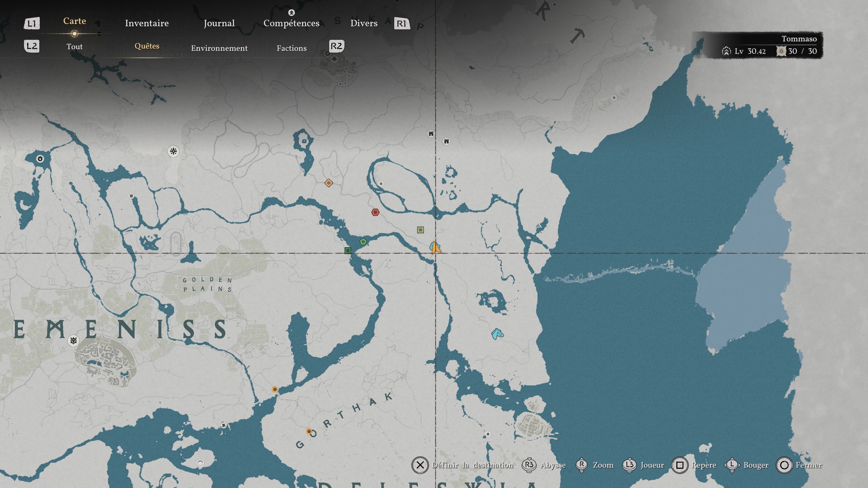868x488 pixels.
Task: Open the Journal tab
Action: [x=219, y=23]
